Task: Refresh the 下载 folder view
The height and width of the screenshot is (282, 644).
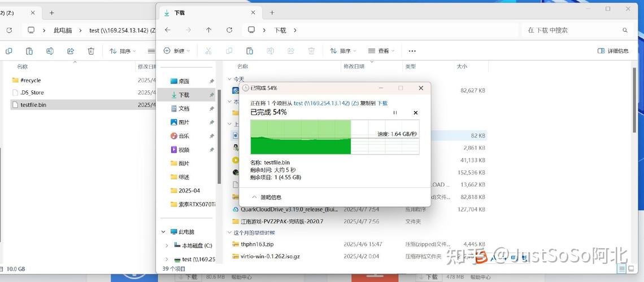Action: coord(229,30)
